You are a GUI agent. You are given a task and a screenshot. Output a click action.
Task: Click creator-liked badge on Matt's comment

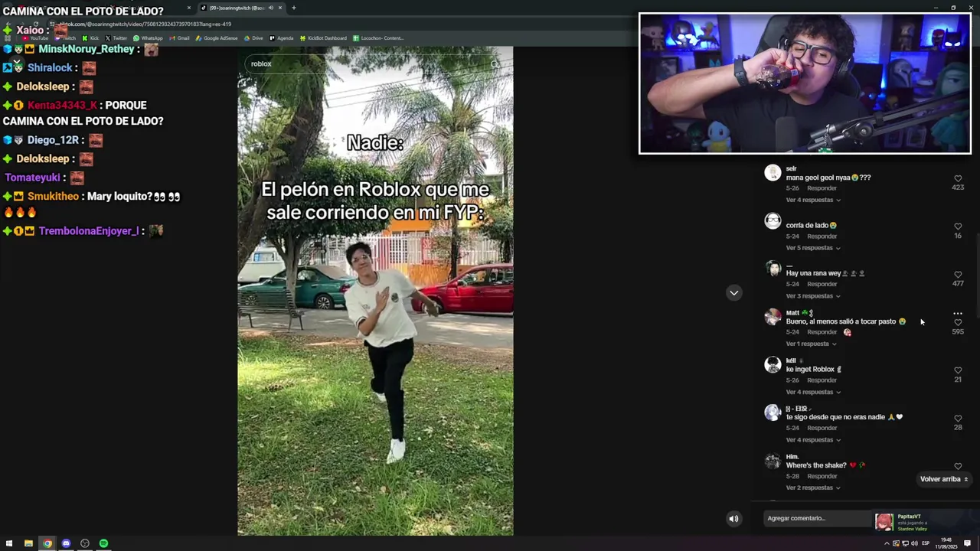point(847,332)
